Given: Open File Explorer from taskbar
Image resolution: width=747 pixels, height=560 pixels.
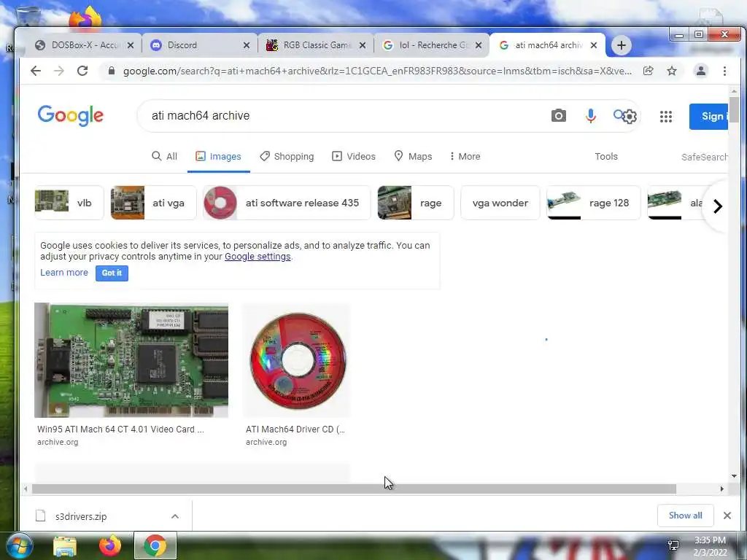Looking at the screenshot, I should coord(65,546).
